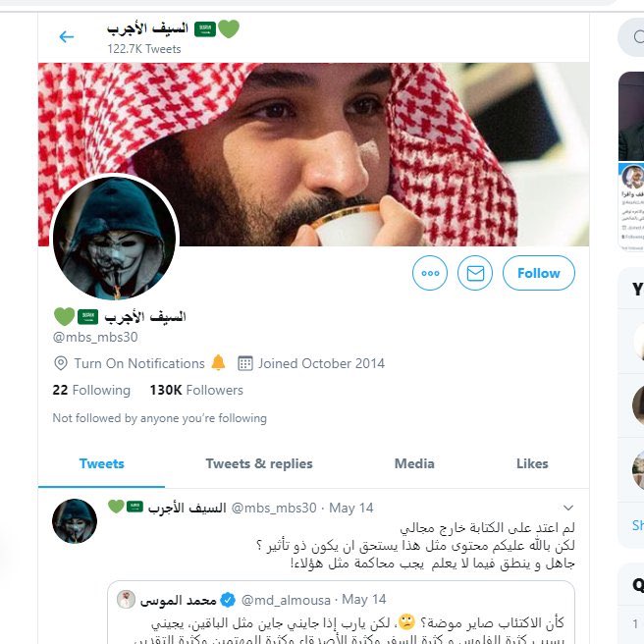Click the verified badge on quoted tweet
Viewport: 644px width, 644px height.
(x=228, y=600)
